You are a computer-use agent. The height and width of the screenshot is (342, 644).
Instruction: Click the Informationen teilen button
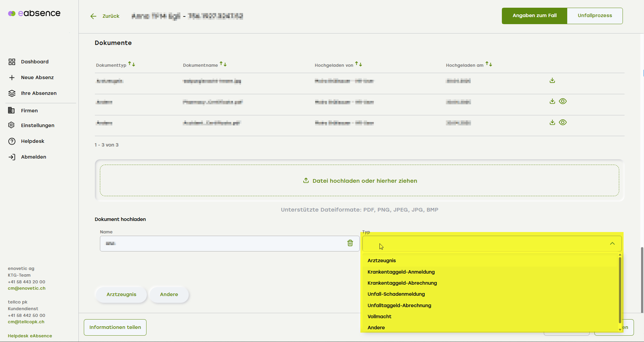[115, 327]
